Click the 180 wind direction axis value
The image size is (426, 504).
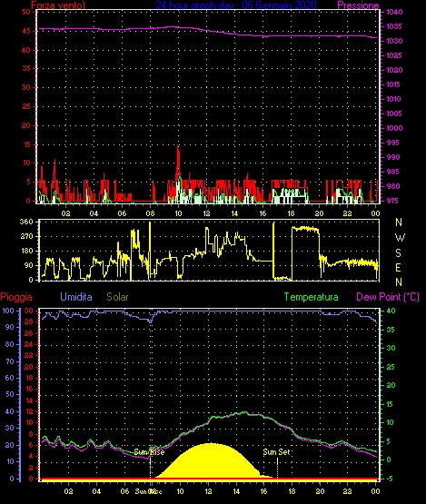(26, 251)
